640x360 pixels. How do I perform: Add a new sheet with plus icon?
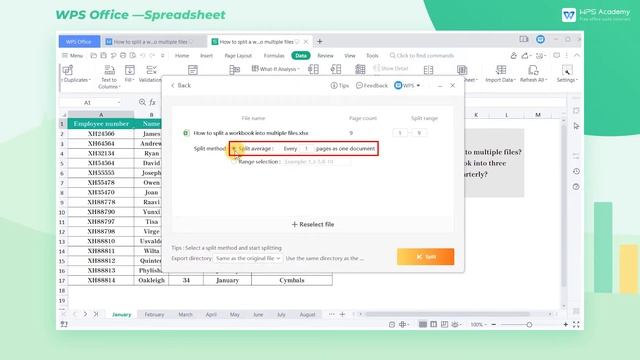click(x=342, y=314)
